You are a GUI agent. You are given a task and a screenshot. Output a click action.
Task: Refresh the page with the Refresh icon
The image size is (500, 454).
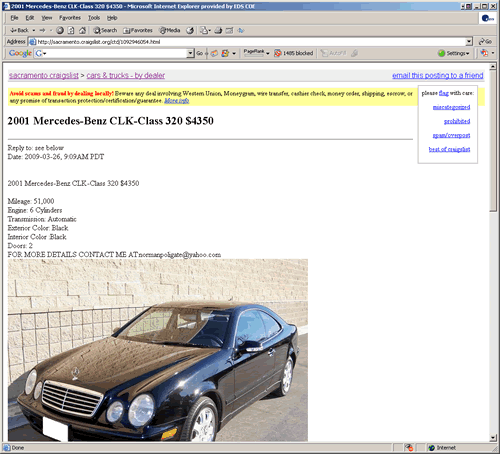(71, 30)
